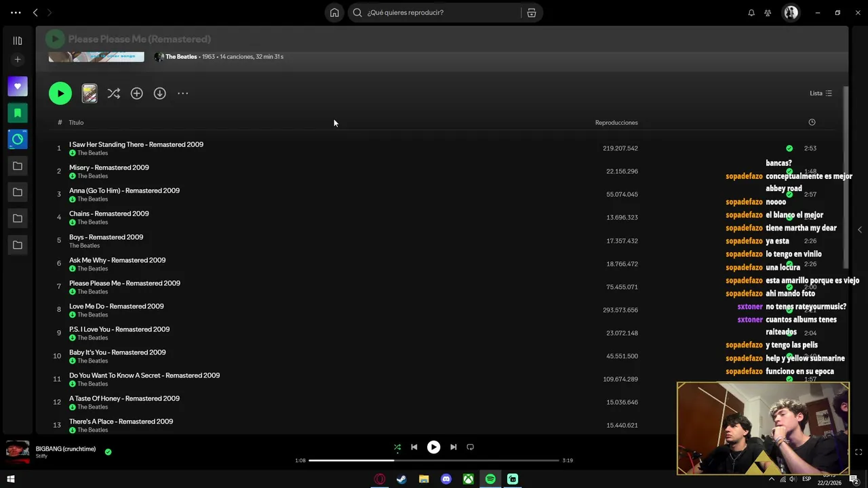Open the top-left three-dots app menu
Viewport: 868px width, 488px height.
[x=16, y=12]
